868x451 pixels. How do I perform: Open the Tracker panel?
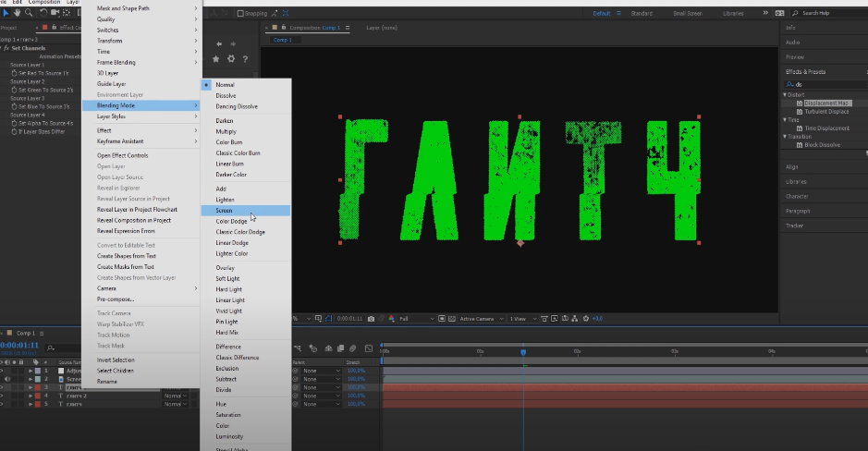pos(794,225)
